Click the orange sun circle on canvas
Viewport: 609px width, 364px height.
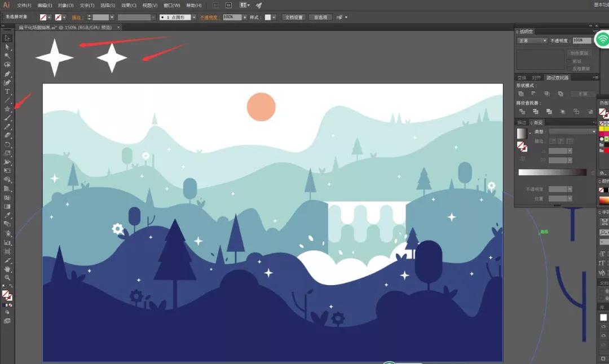(x=261, y=107)
